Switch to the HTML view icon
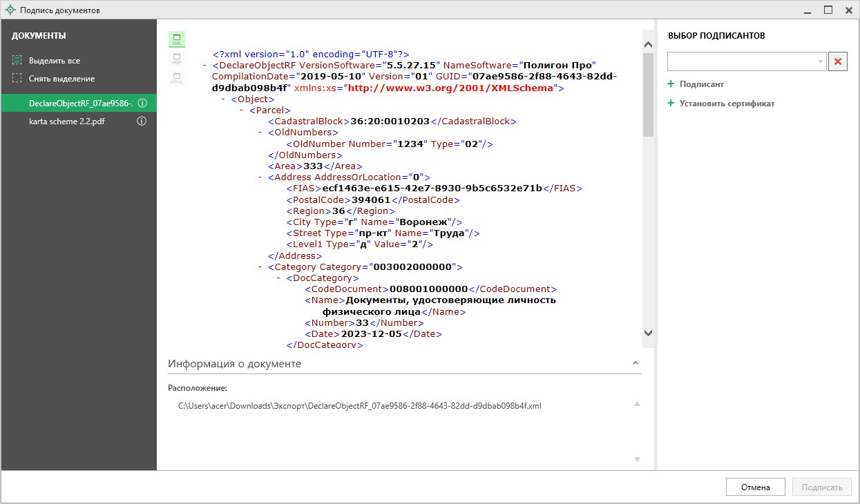 tap(176, 78)
